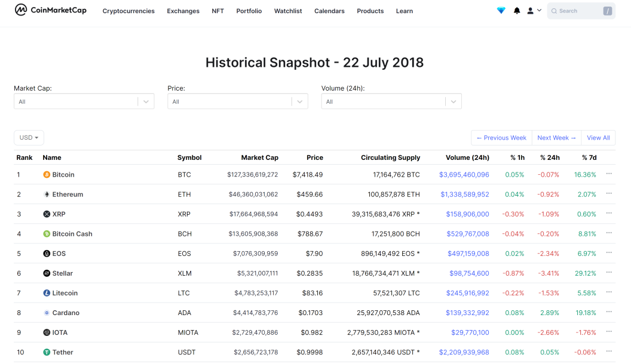Click the Bitcoin coin icon
This screenshot has height=364, width=631.
click(47, 175)
